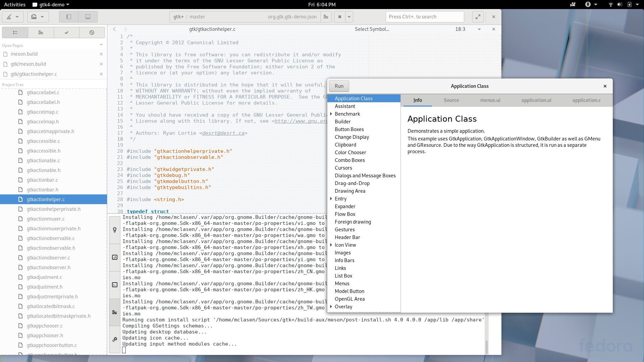
Task: Open the document options dropdown arrow near 18:3
Action: click(479, 29)
